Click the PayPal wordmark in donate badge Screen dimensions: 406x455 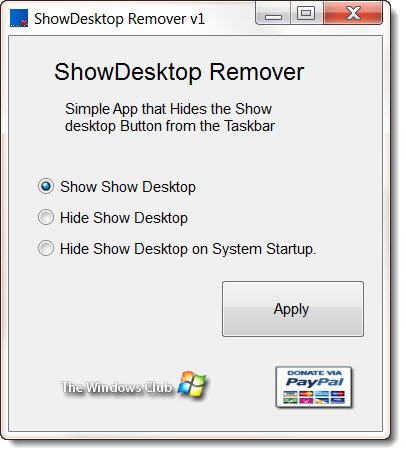tap(314, 382)
